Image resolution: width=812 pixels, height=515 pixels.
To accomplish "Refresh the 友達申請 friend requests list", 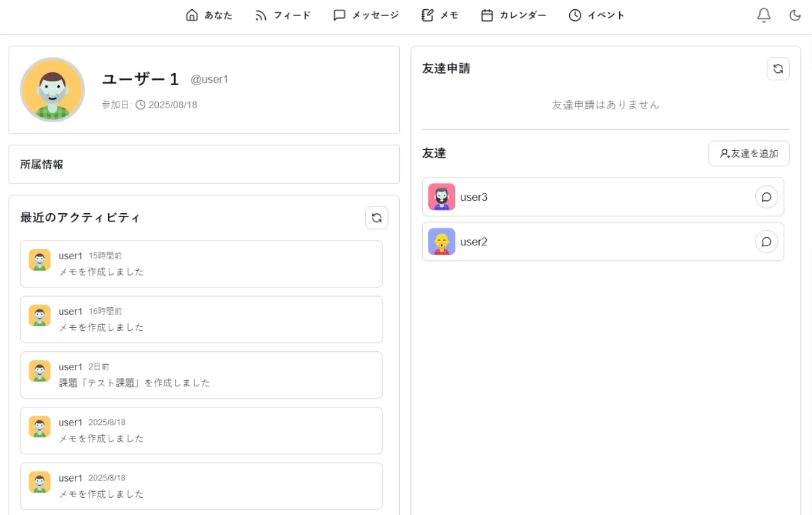I will tap(778, 69).
